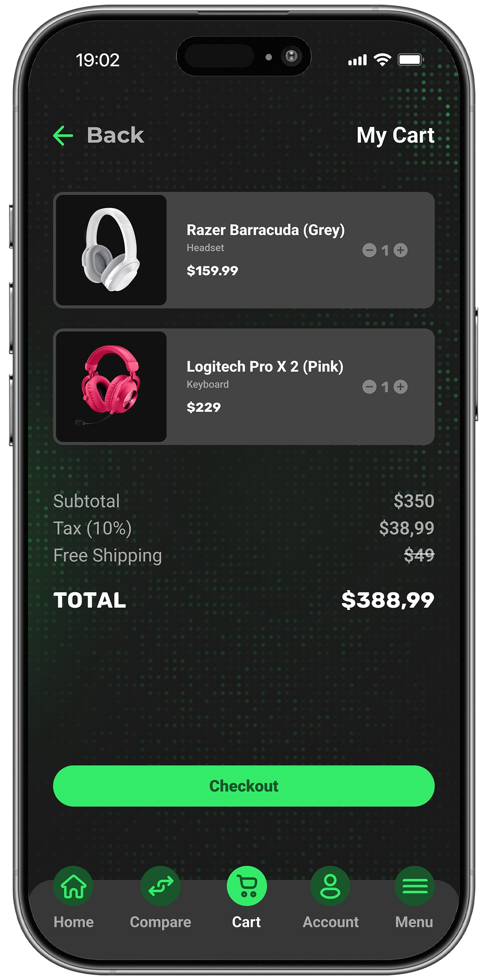Open the Menu hamburger icon
The height and width of the screenshot is (980, 487).
[414, 886]
